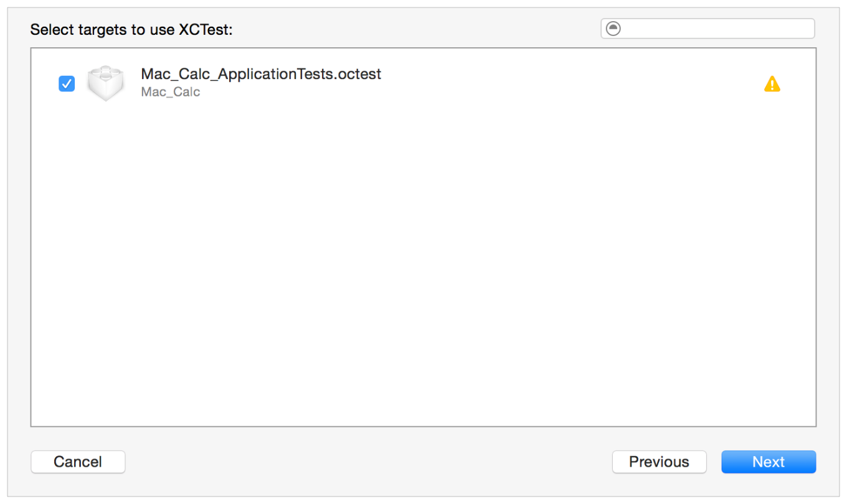
Task: Uncheck the Mac_Calc_ApplicationTests.octest checkbox
Action: pyautogui.click(x=67, y=83)
